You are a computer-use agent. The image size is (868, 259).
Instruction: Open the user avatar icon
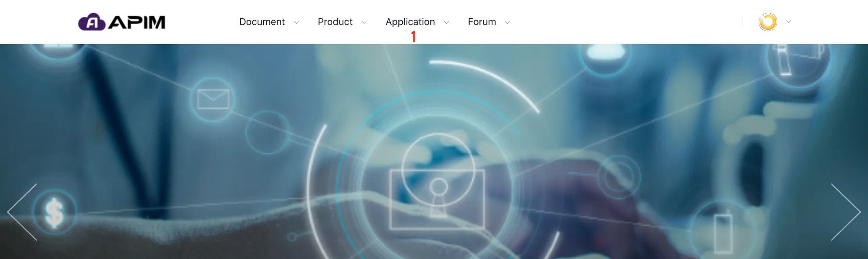(x=768, y=22)
